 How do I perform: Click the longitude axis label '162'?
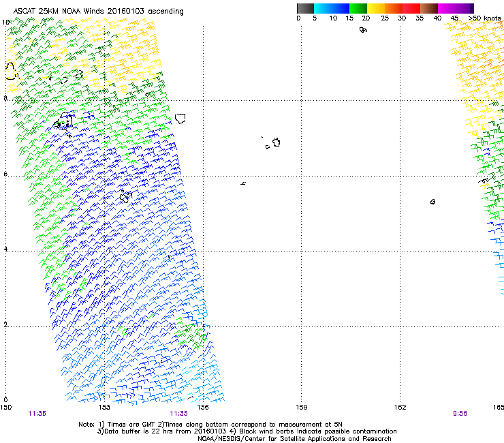400,408
